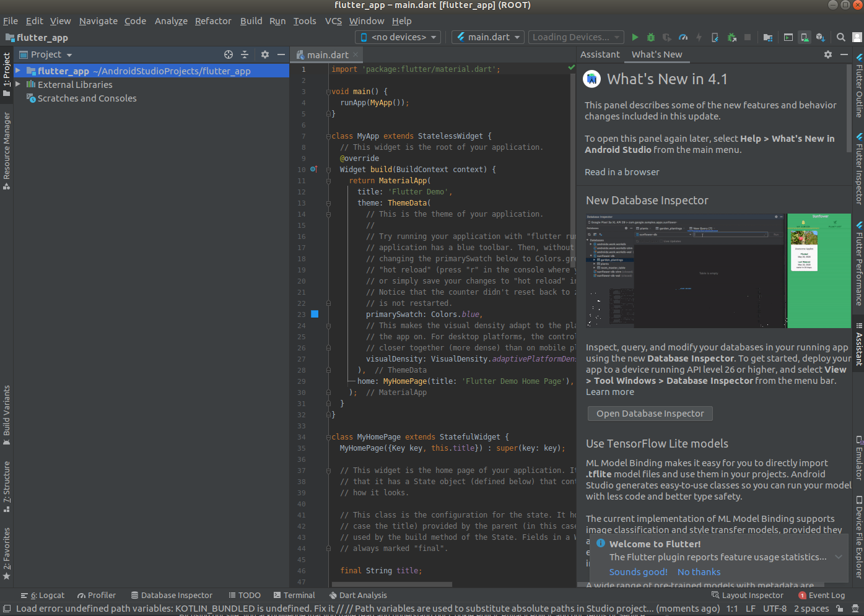Toggle the Device File Explorer sidebar button
Screen dimensions: 864x616
click(858, 537)
